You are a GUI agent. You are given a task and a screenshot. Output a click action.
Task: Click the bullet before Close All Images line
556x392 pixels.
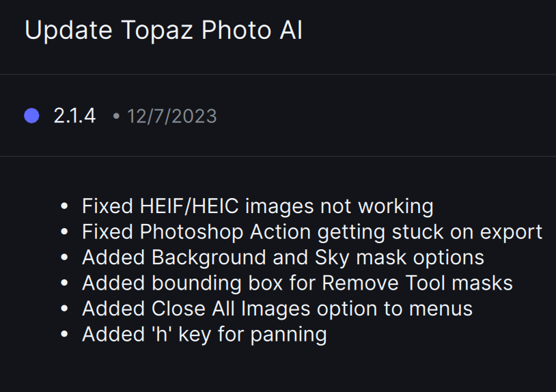64,309
